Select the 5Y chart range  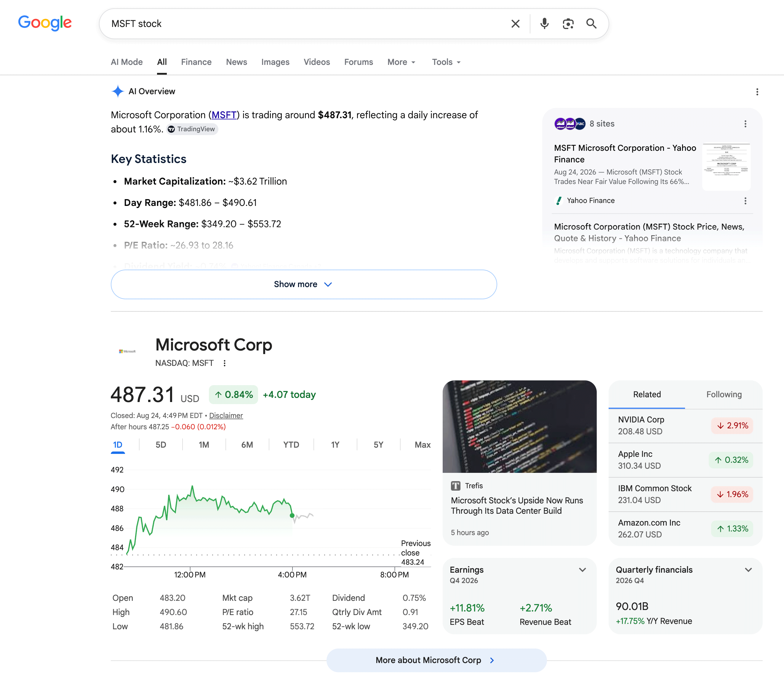(x=378, y=445)
